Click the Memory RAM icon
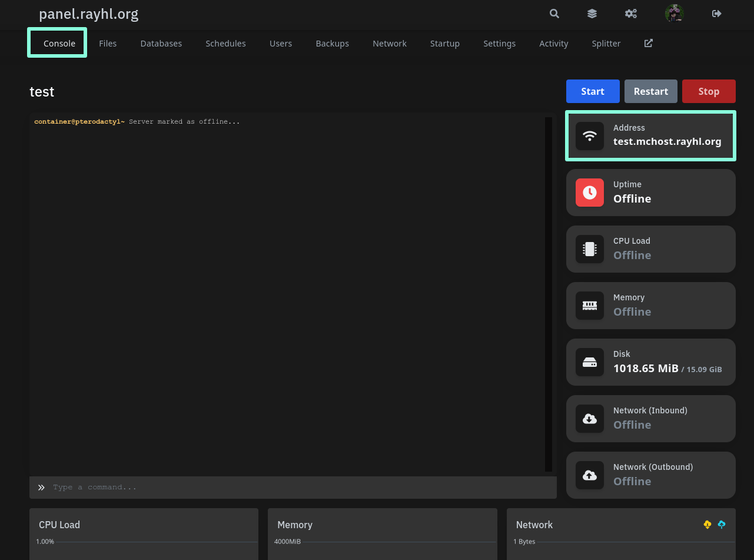Screen dimensions: 754x560 (x=590, y=306)
